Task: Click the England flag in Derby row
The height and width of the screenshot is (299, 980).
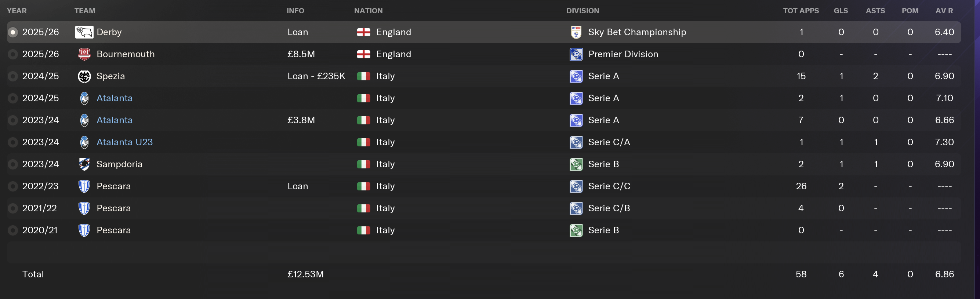Action: (x=363, y=32)
